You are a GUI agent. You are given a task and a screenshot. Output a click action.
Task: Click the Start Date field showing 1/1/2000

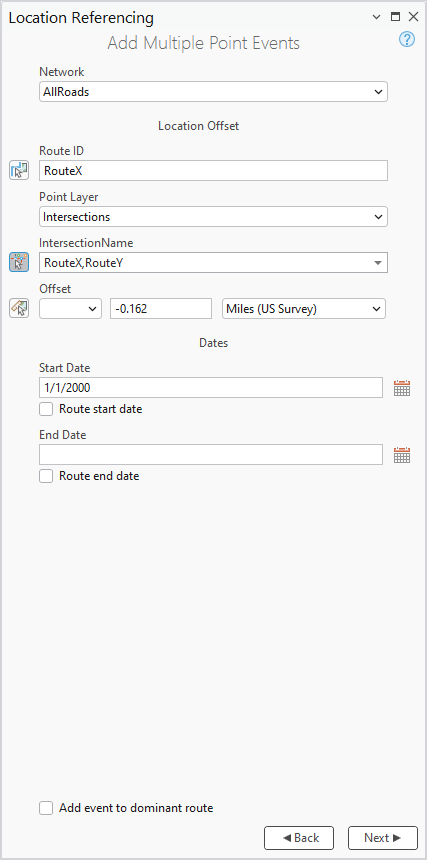pos(211,388)
